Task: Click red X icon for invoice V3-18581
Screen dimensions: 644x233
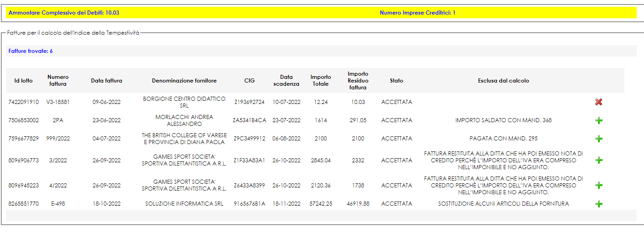Action: (598, 102)
